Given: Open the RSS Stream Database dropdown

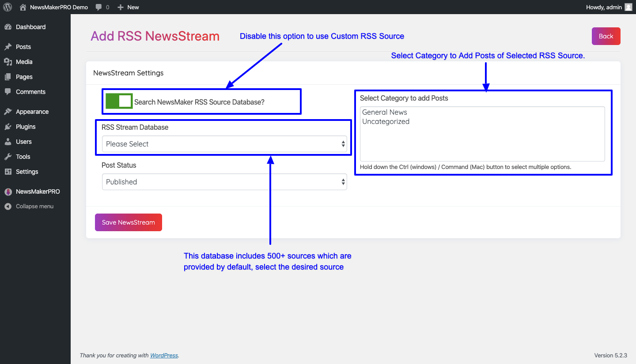Looking at the screenshot, I should coord(224,144).
